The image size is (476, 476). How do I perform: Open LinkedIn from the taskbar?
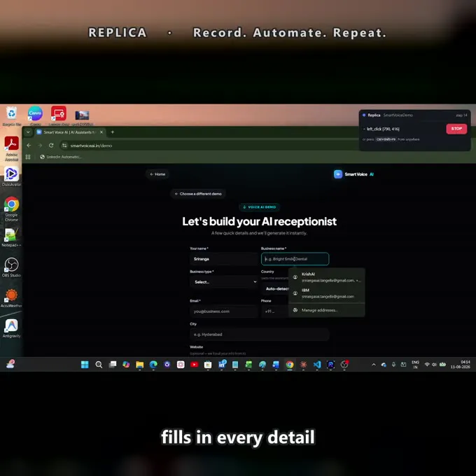(222, 364)
